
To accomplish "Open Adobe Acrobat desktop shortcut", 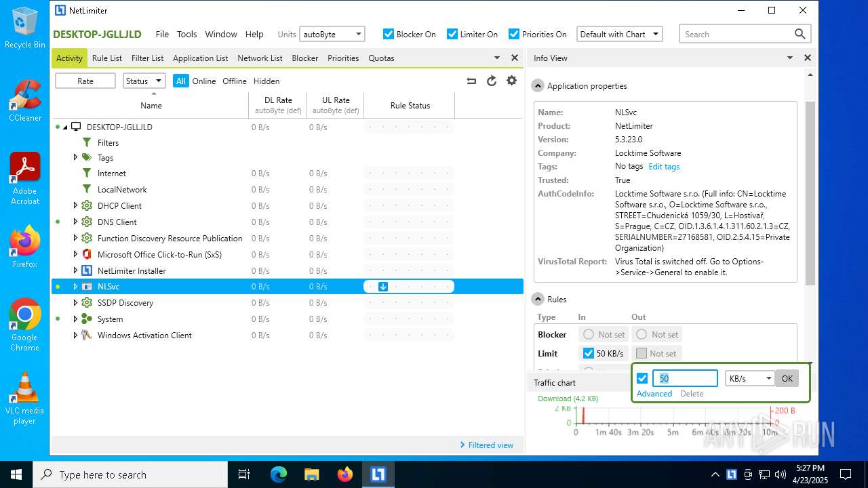I will click(x=25, y=179).
